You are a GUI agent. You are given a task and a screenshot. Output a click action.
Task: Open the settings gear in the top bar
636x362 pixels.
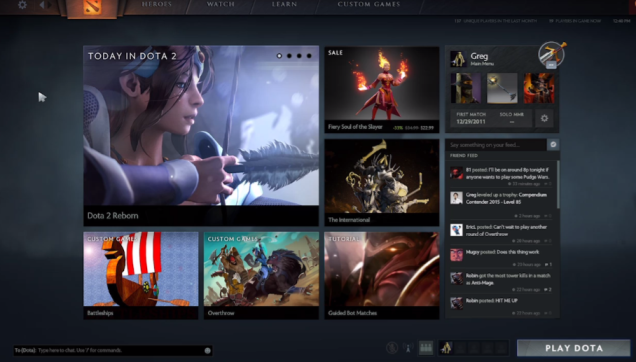[x=22, y=5]
